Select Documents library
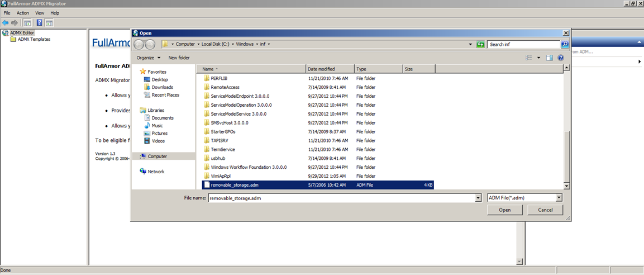Viewport: 644px width, 275px height. (163, 118)
